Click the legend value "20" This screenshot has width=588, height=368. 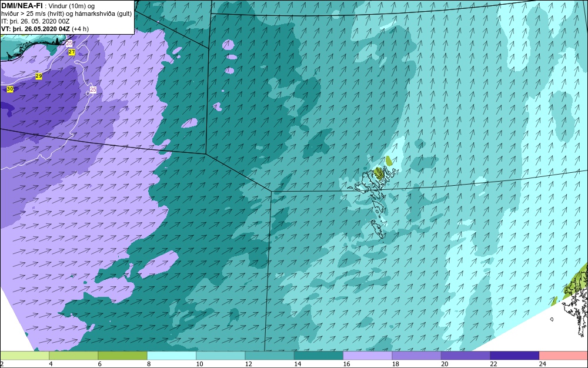(445, 364)
